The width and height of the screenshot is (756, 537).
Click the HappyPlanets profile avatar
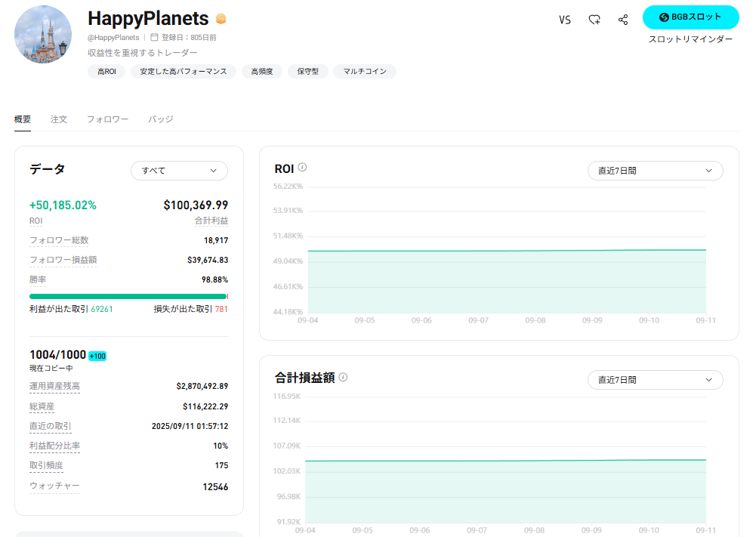pos(43,35)
